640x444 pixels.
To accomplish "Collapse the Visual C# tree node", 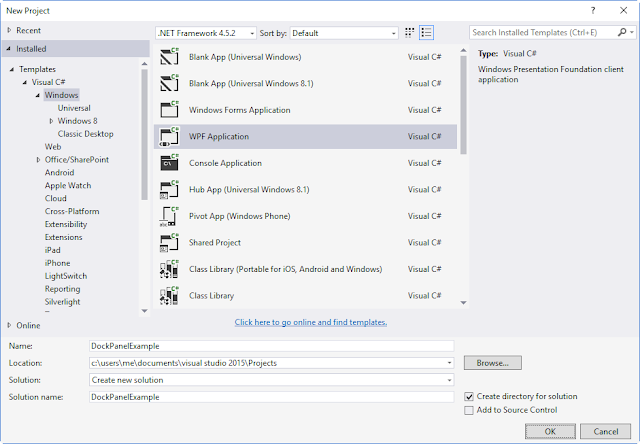I will pos(25,82).
